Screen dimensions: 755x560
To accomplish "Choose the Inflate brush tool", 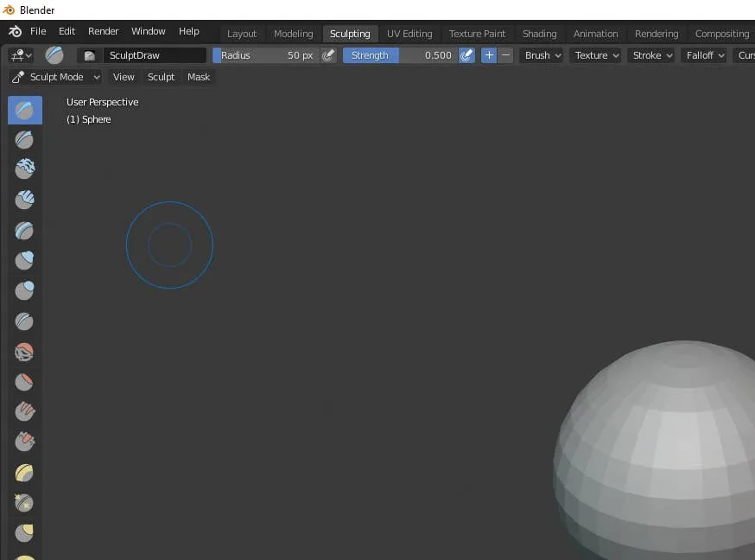I will coord(24,260).
